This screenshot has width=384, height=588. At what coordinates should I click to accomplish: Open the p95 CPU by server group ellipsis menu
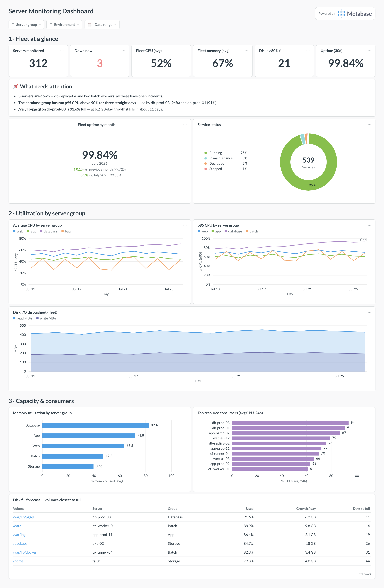[x=369, y=225]
